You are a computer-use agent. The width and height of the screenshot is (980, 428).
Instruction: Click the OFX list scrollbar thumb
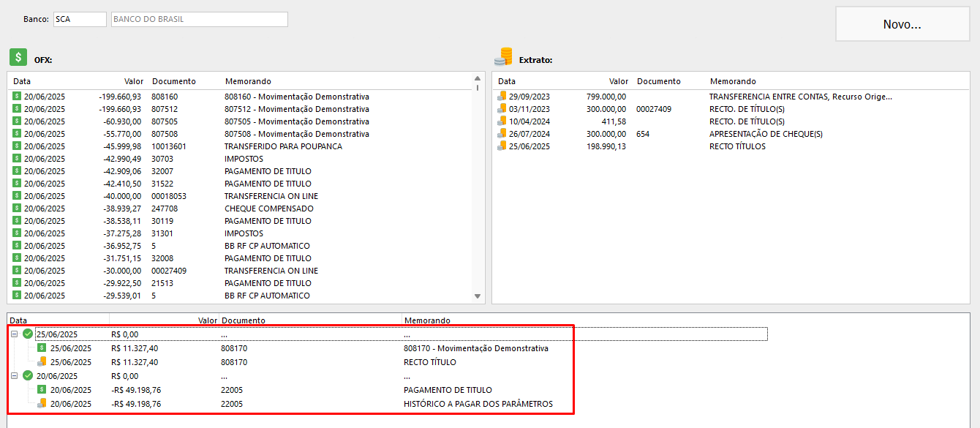click(x=478, y=88)
